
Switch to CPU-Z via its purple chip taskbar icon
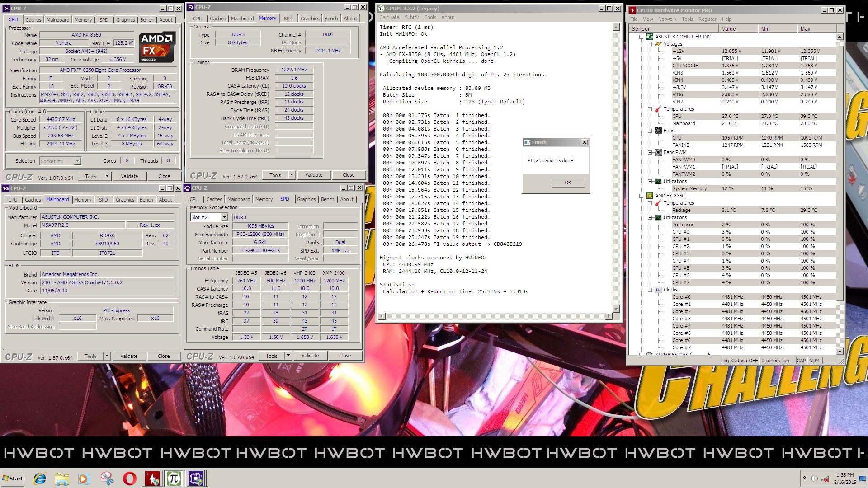pyautogui.click(x=196, y=479)
